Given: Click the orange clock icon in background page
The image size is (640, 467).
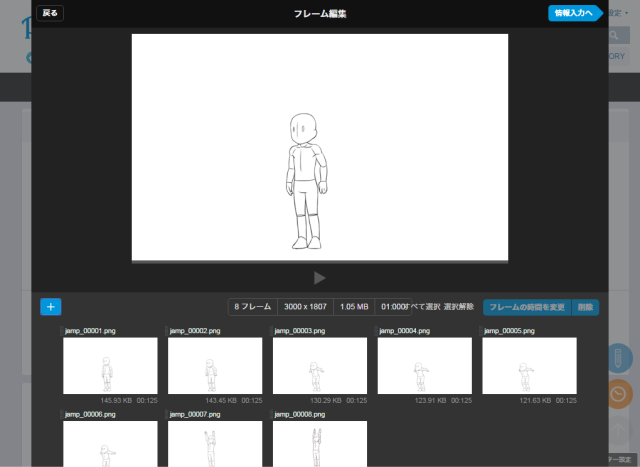Looking at the screenshot, I should click(x=619, y=394).
